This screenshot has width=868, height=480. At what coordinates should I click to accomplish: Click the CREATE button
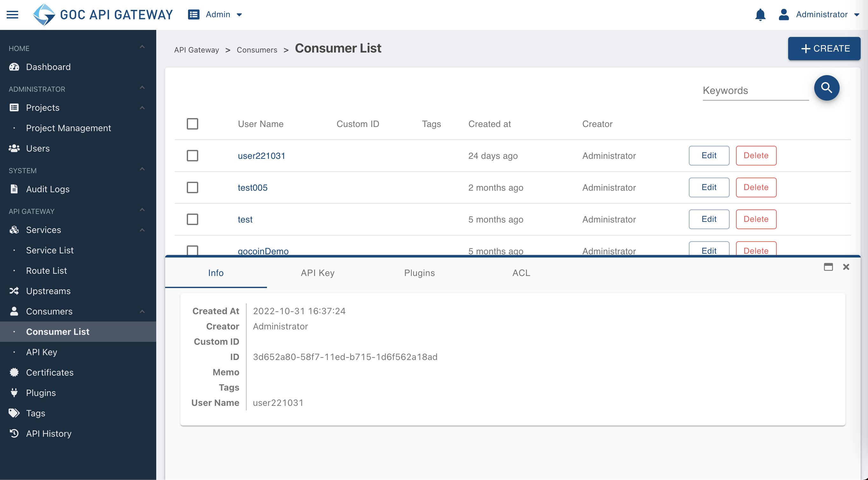tap(824, 48)
